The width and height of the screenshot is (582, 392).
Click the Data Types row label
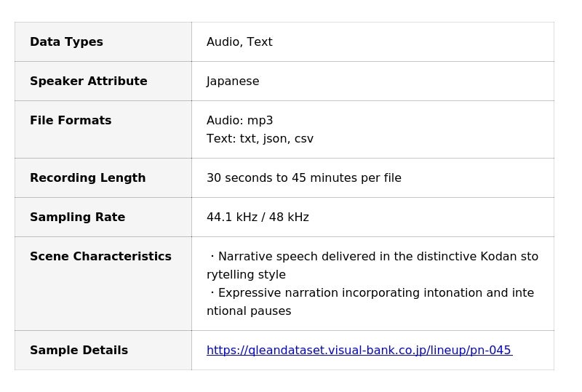[x=66, y=42]
